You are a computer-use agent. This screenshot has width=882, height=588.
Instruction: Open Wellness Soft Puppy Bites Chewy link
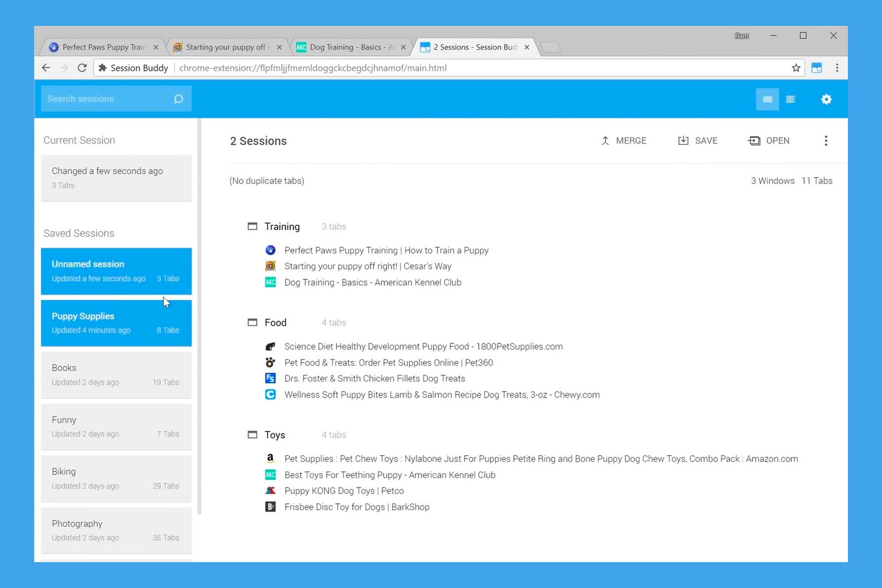[x=442, y=395]
